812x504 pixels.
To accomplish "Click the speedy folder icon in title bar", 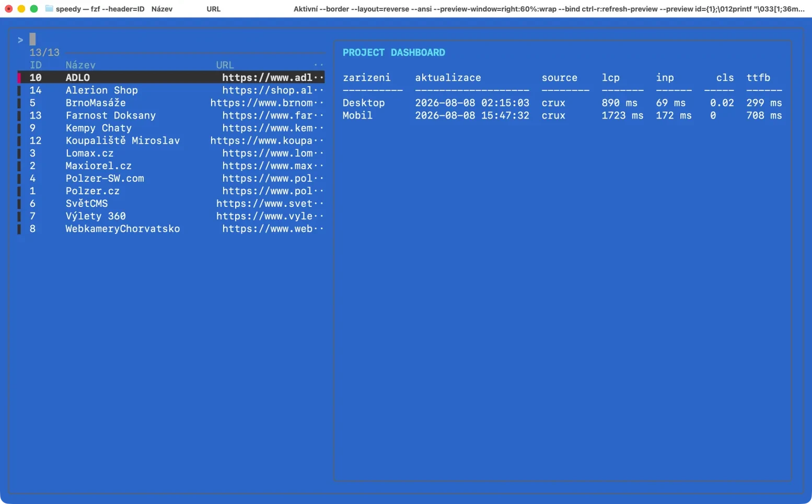I will click(x=49, y=8).
